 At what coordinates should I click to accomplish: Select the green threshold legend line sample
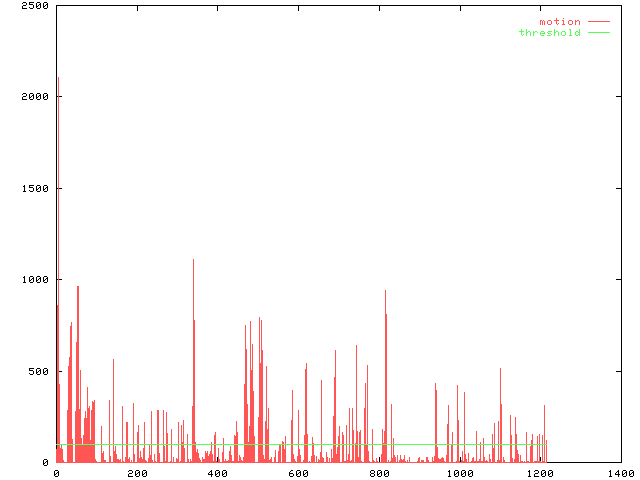click(598, 33)
